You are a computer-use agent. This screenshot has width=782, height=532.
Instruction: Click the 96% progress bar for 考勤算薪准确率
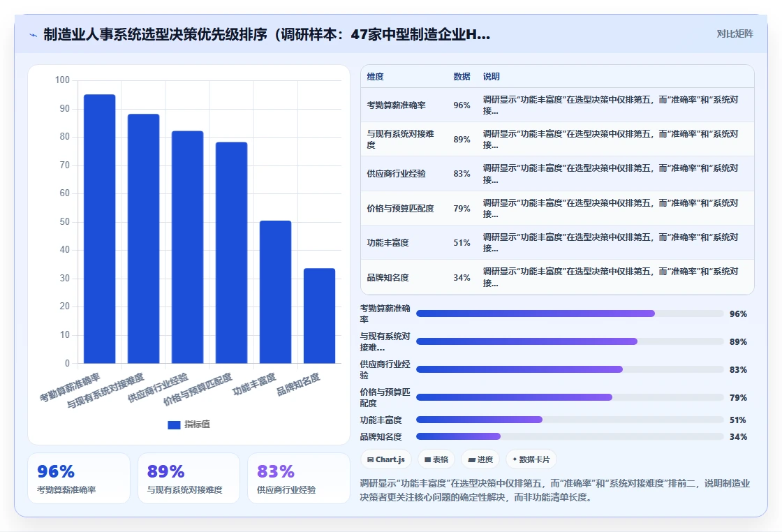[x=570, y=313]
